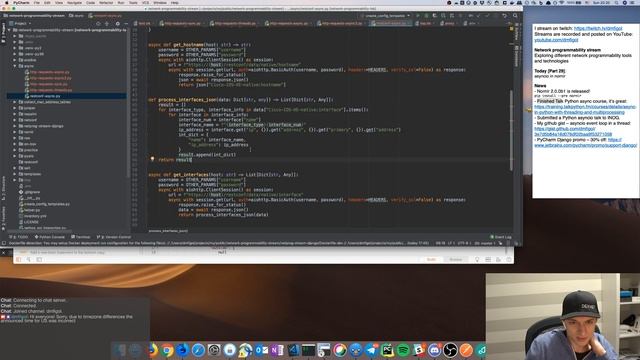Open the Python Console tool window

(50, 237)
